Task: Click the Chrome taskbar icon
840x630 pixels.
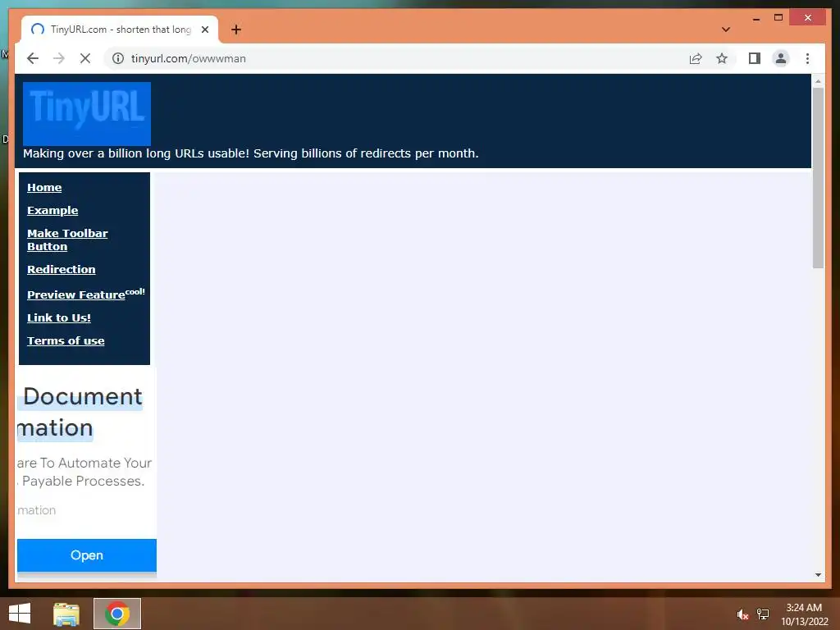Action: 117,614
